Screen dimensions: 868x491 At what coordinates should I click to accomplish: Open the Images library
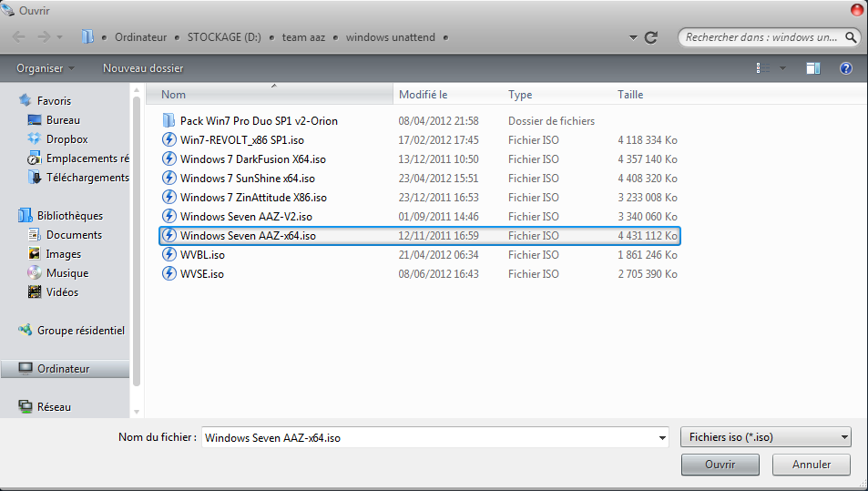click(x=63, y=254)
